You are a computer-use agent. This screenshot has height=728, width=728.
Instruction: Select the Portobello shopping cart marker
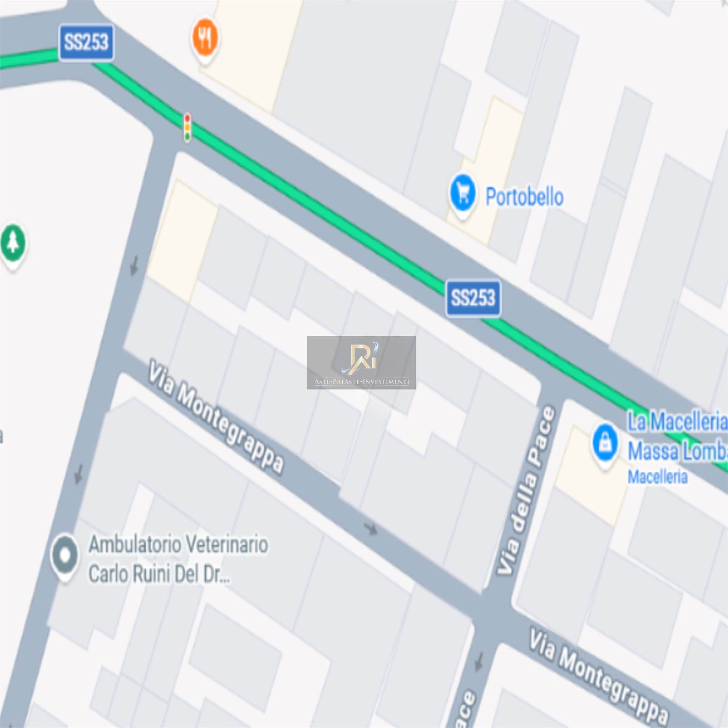pos(463,196)
